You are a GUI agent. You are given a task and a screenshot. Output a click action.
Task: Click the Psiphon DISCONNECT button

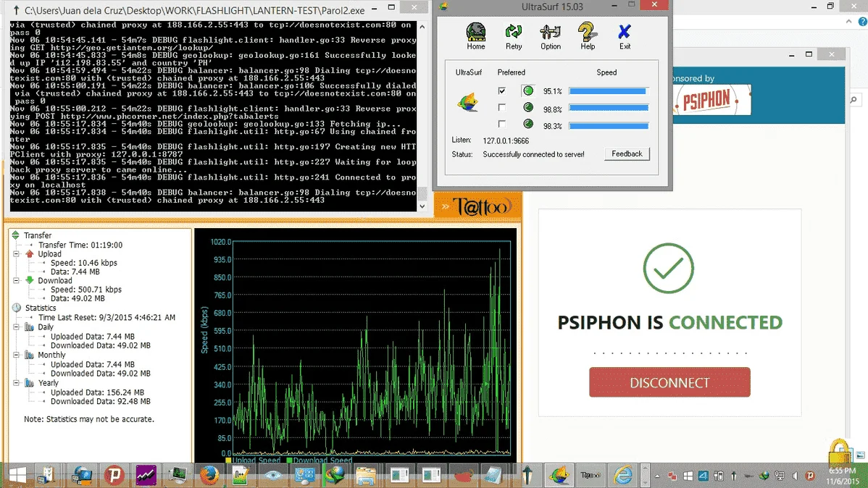(669, 382)
